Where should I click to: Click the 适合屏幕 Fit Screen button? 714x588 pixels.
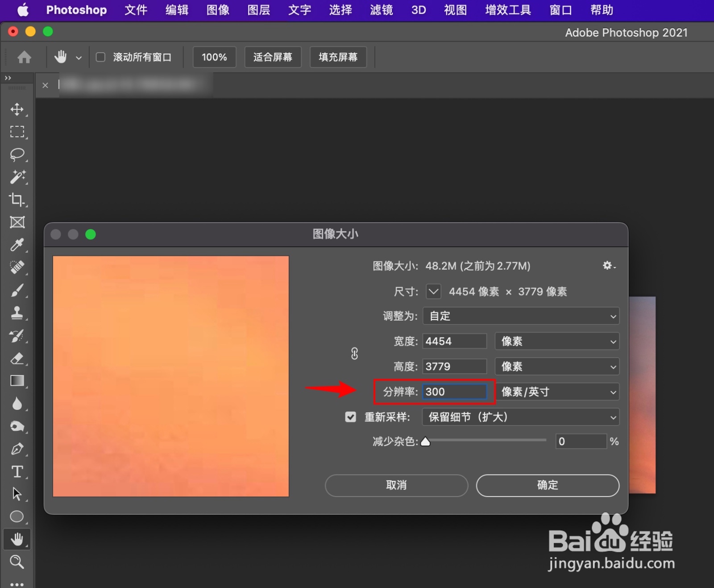pyautogui.click(x=273, y=57)
